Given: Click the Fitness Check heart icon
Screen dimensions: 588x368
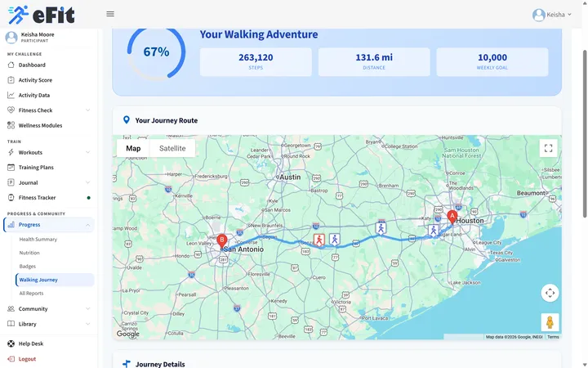Looking at the screenshot, I should click(11, 110).
